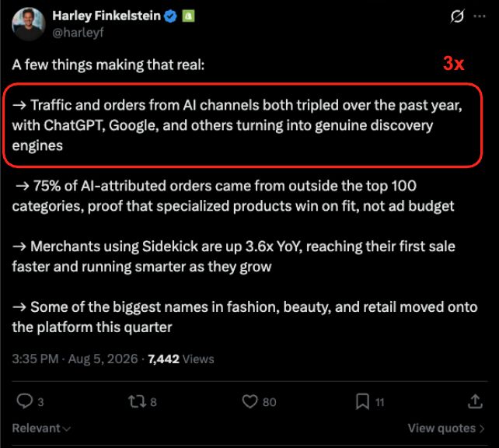Screen dimensions: 499x448
Task: Reply via the comment bubble icon
Action: [25, 401]
